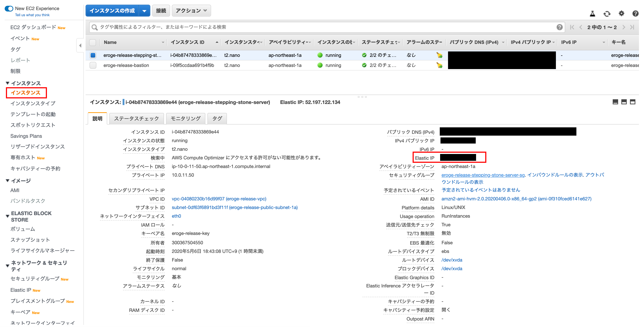The height and width of the screenshot is (327, 644).
Task: Open the アクション dropdown menu
Action: click(191, 11)
